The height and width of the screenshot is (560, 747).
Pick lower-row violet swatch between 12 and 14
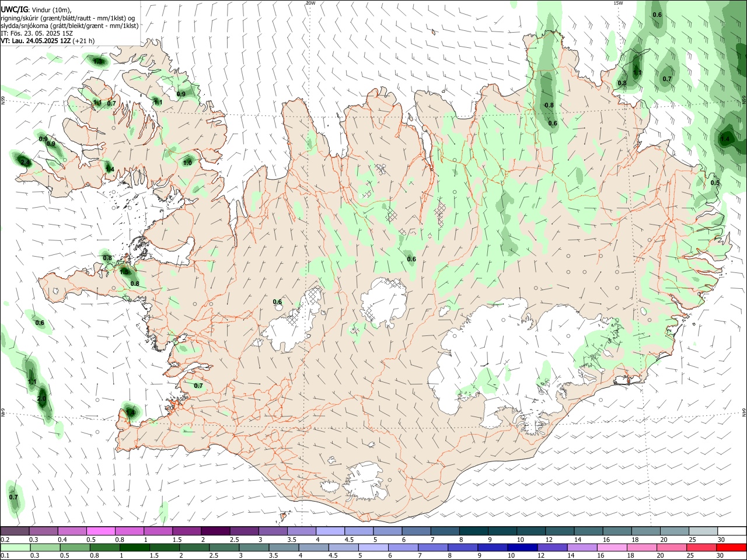551,547
